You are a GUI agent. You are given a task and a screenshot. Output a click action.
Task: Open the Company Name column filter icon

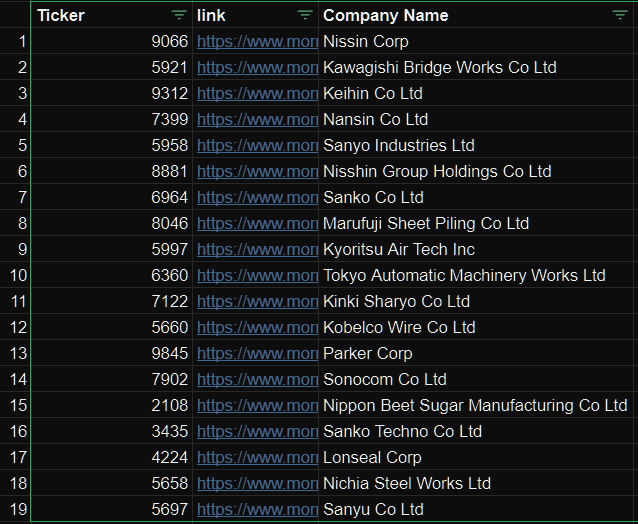click(x=620, y=15)
